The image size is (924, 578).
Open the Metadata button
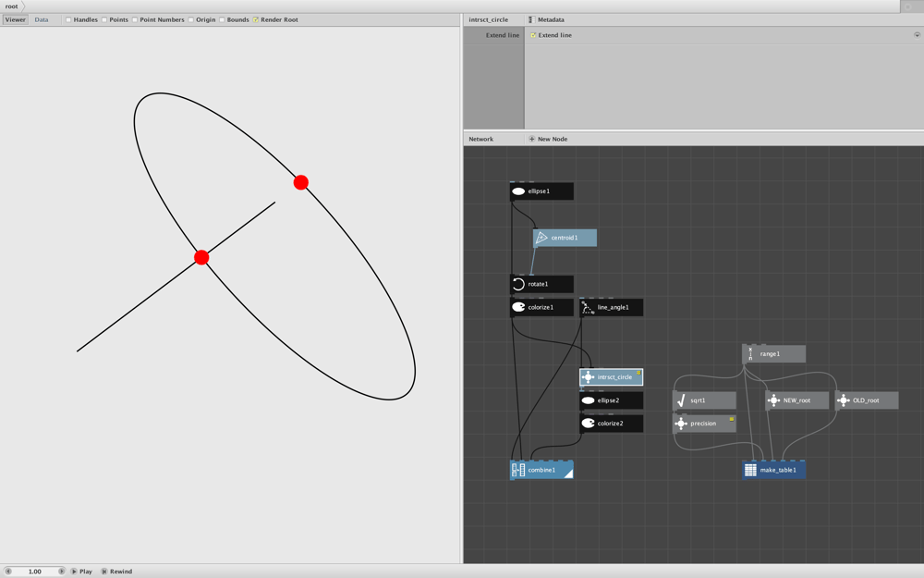click(546, 19)
